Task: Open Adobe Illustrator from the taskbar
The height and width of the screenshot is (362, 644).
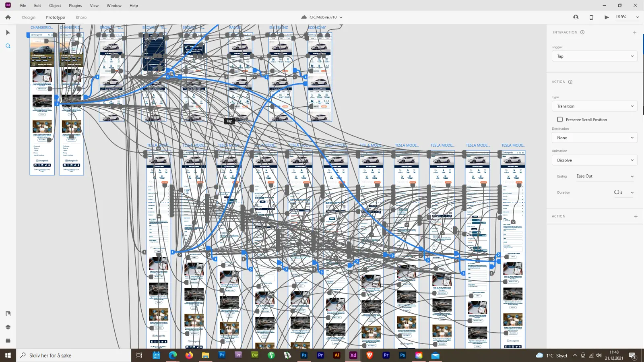Action: coord(337,355)
